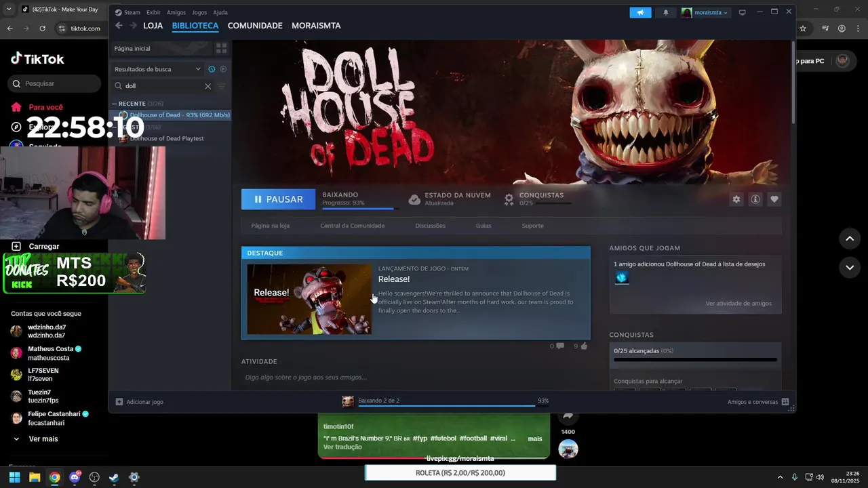Open File Explorer from taskbar
This screenshot has height=488, width=868.
click(x=35, y=477)
